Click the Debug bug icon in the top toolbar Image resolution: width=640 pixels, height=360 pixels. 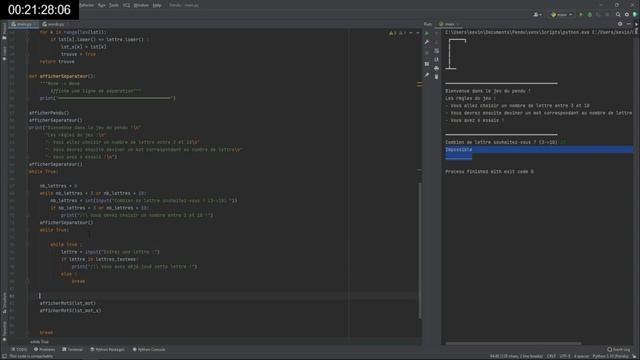(589, 15)
